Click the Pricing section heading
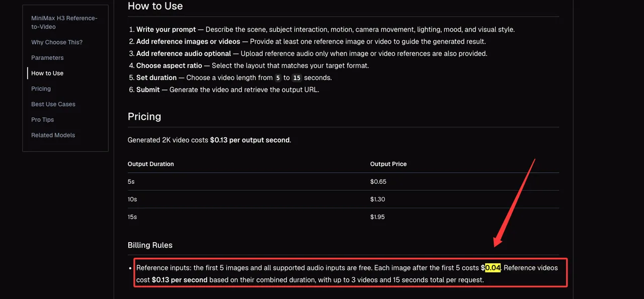 point(144,116)
